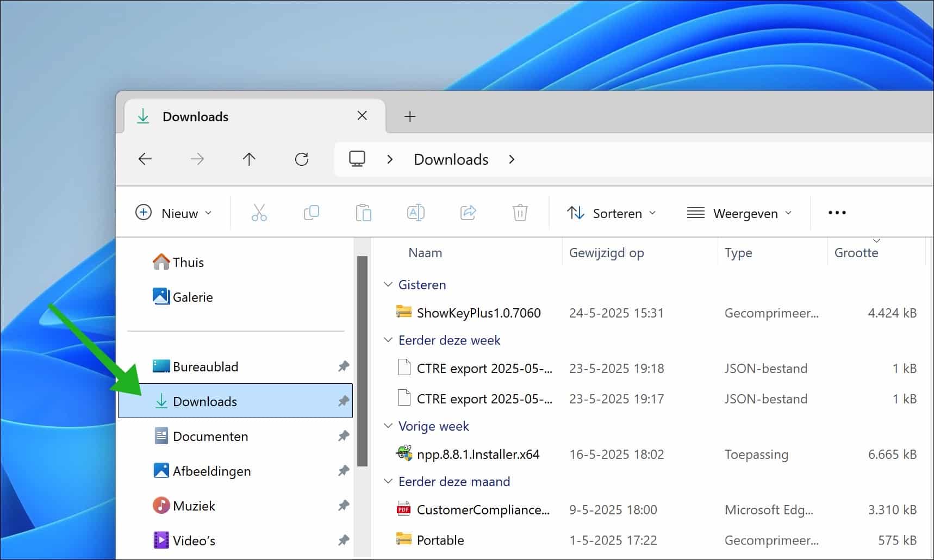
Task: Click the Paste clipboard icon
Action: [363, 213]
